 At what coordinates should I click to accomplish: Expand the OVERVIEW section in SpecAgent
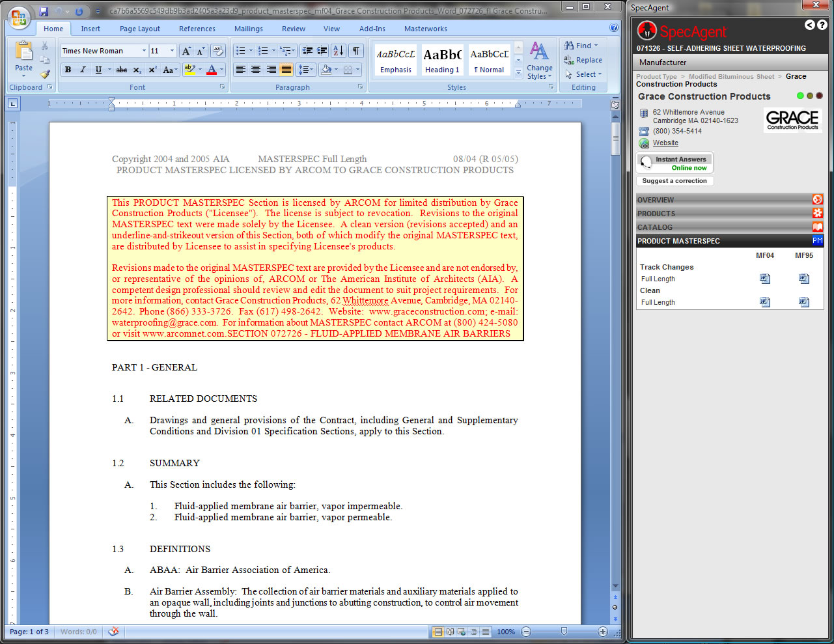click(x=730, y=200)
